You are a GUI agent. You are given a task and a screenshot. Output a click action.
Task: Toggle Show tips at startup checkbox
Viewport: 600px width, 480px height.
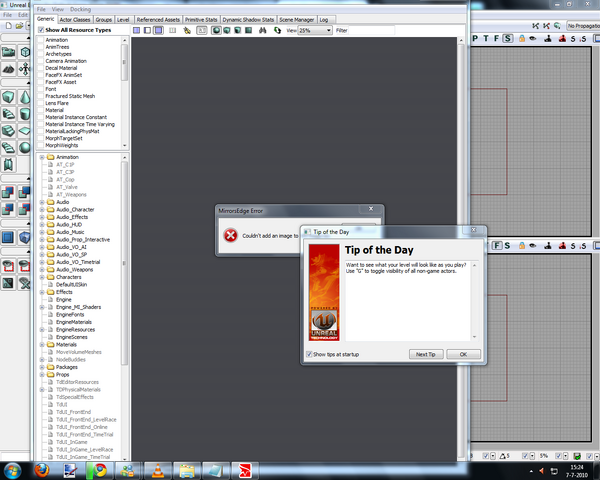coord(309,354)
